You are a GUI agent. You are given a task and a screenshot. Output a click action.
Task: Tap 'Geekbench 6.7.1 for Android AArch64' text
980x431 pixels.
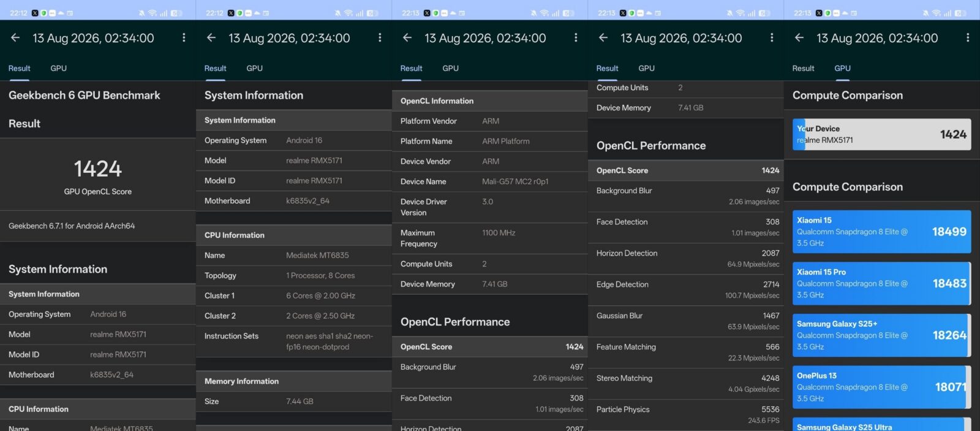click(x=72, y=226)
